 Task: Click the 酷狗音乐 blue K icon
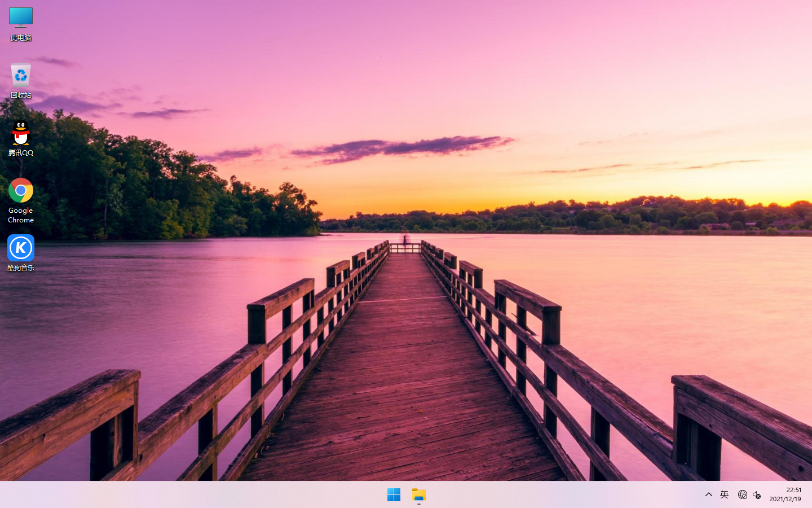click(x=21, y=248)
